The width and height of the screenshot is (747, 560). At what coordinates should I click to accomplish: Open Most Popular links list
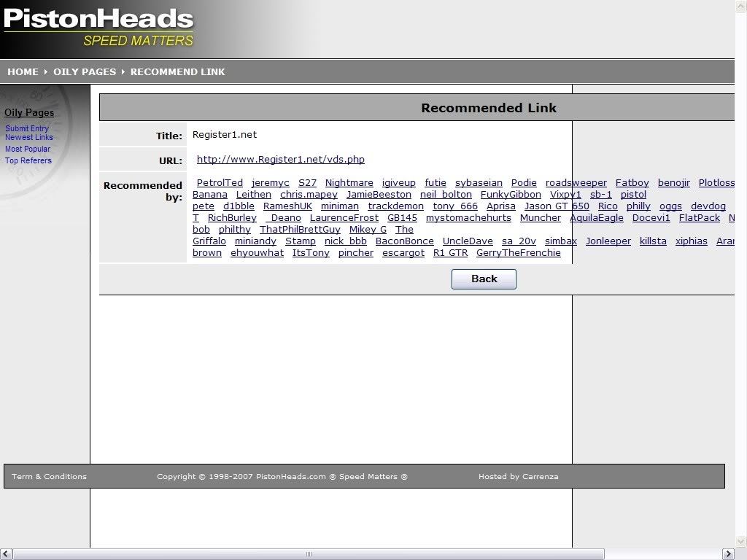[x=28, y=149]
